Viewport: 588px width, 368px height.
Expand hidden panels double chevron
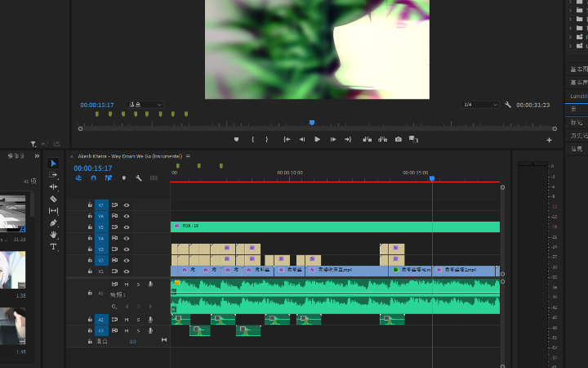[x=37, y=156]
